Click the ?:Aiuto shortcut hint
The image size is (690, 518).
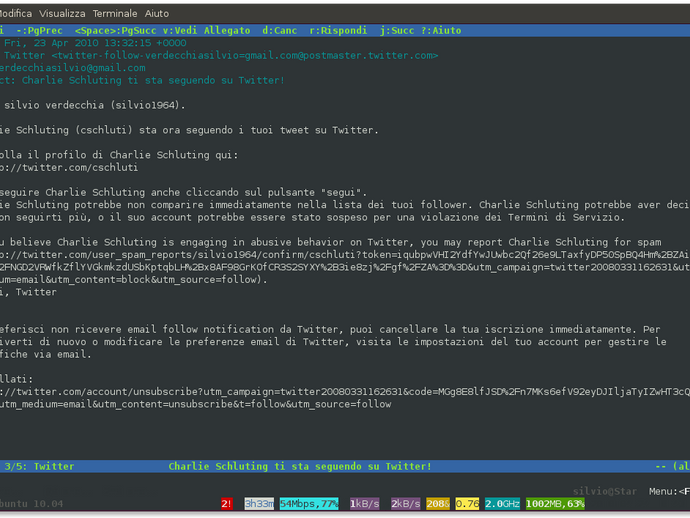[x=441, y=30]
